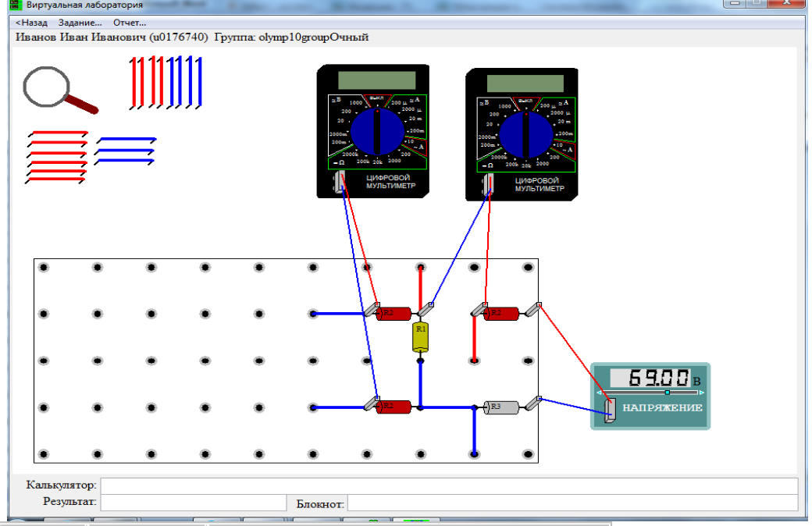This screenshot has height=526, width=812.
Task: Click the student name Иванов Иван Иванович
Action: click(x=81, y=37)
